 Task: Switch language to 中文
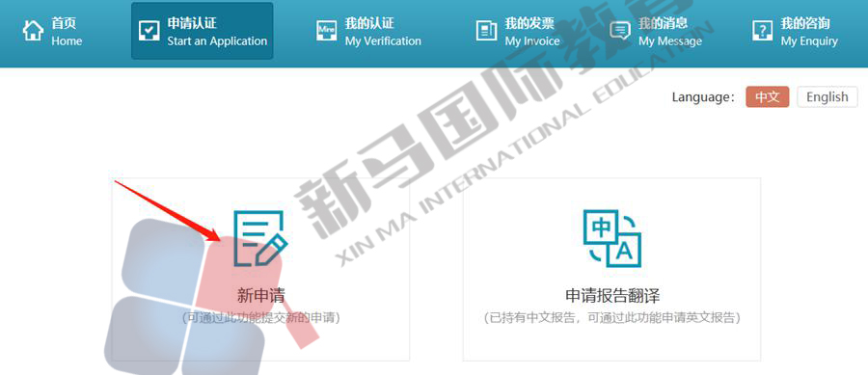tap(768, 96)
